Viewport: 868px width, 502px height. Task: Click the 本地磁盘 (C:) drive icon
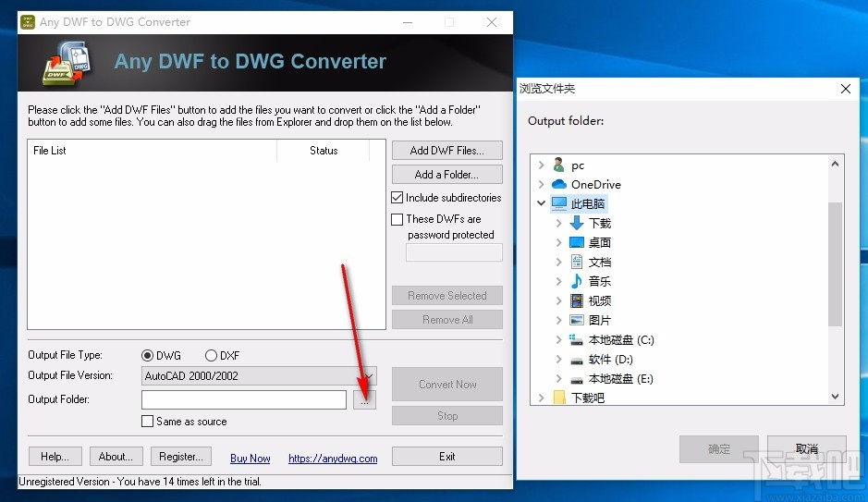pos(577,339)
